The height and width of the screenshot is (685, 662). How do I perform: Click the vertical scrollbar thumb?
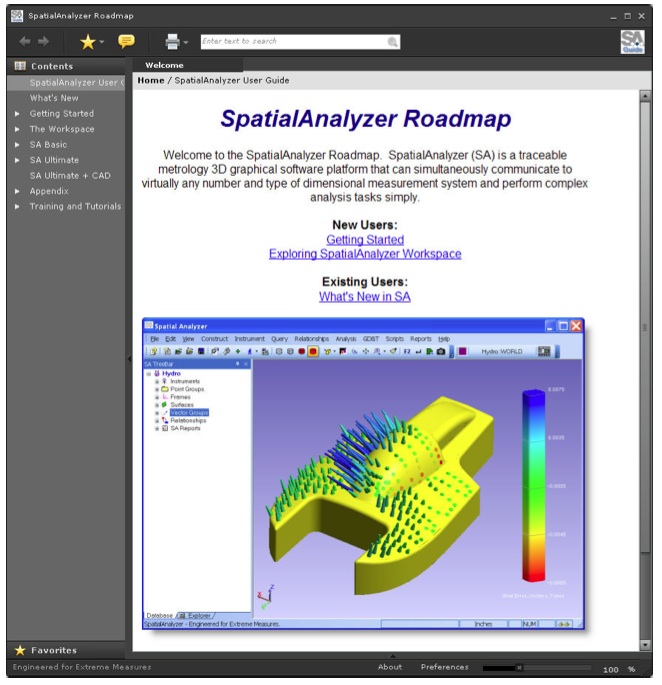(645, 328)
